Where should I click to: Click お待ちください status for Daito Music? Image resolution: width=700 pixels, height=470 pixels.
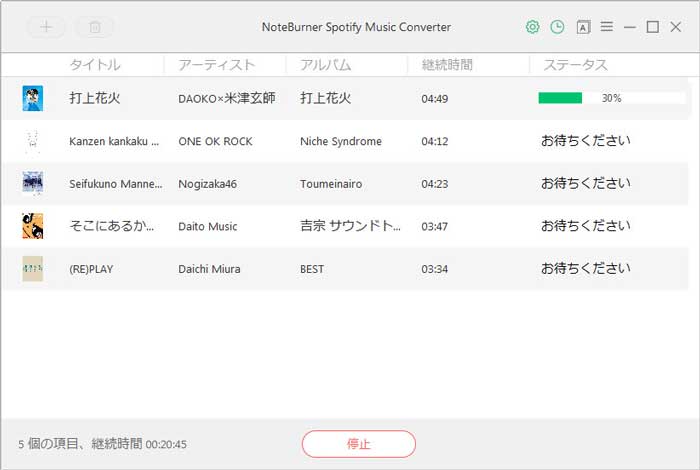click(586, 226)
